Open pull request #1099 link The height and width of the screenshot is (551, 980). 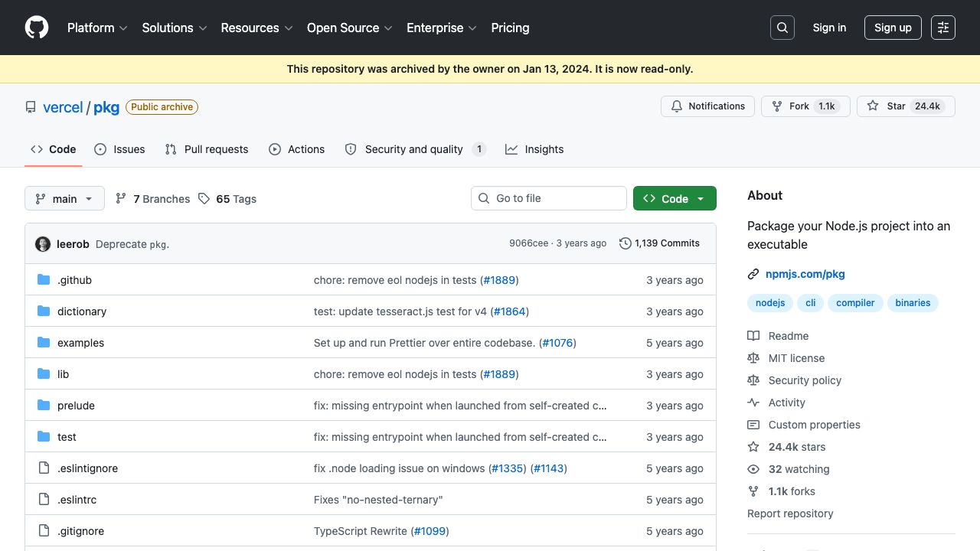[430, 531]
